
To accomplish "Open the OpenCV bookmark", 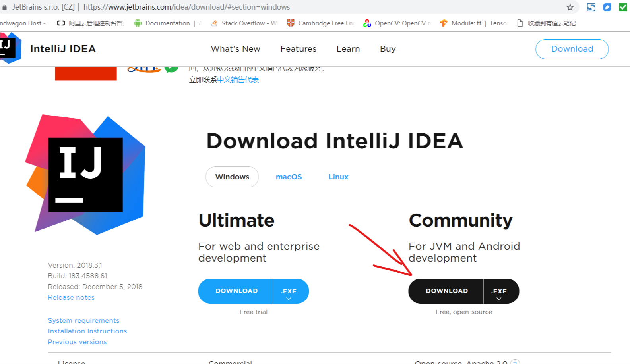I will pos(397,23).
